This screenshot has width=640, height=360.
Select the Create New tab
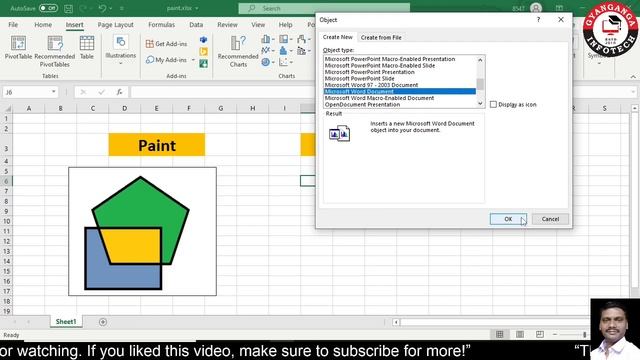[x=338, y=37]
